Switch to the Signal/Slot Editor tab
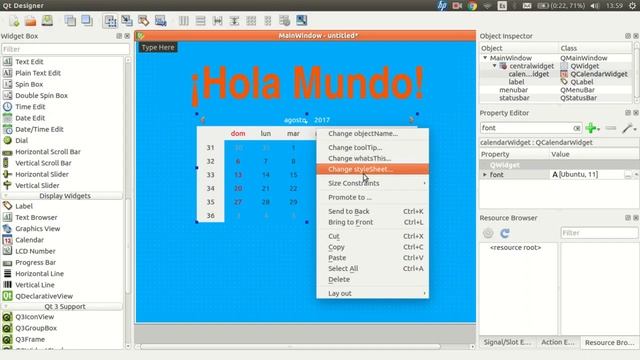 [x=507, y=342]
